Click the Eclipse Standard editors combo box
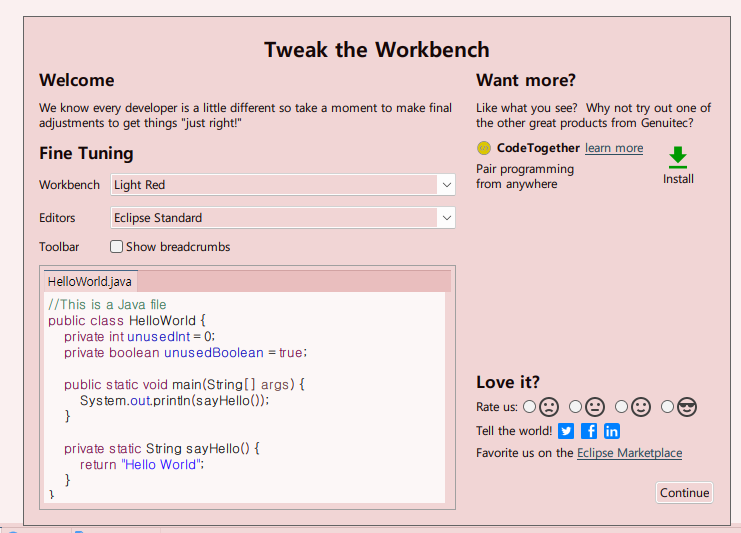741x533 pixels. pos(283,218)
